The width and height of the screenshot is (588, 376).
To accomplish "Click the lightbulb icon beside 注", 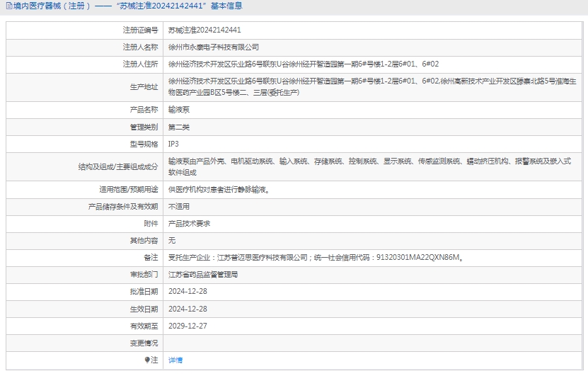I will (x=147, y=360).
